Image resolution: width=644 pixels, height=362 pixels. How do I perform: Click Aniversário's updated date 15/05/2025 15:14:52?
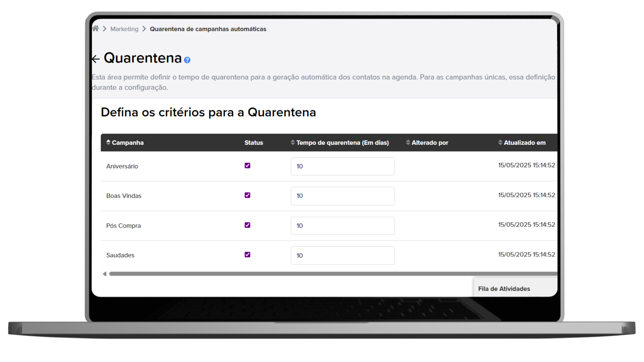pos(527,165)
